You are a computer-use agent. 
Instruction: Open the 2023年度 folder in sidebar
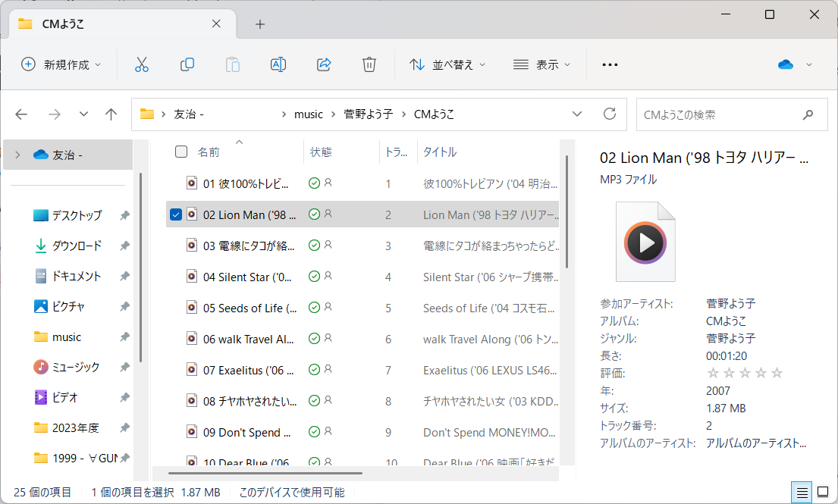pos(66,428)
